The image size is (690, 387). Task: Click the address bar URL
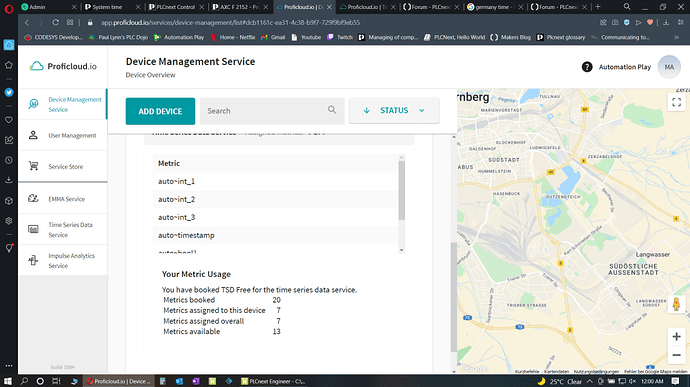click(231, 22)
